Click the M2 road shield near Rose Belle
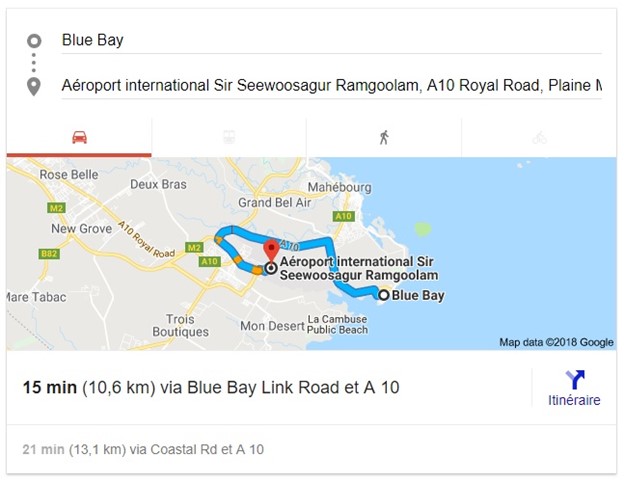 56,208
